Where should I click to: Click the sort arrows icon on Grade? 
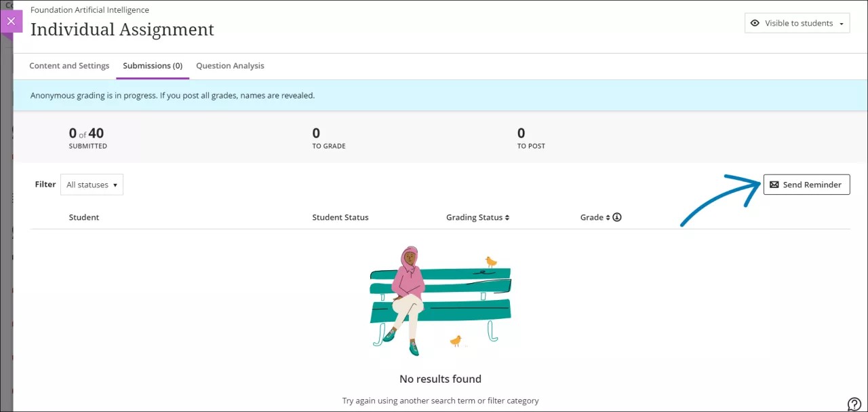coord(608,217)
